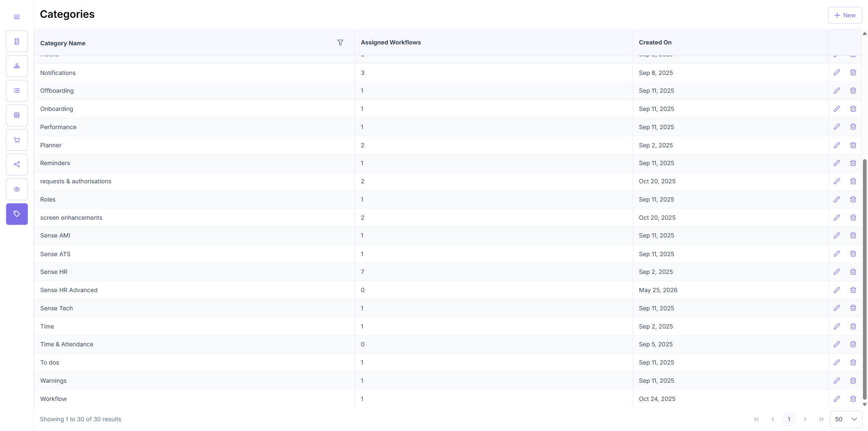Click the 'Planner' category name
Viewport: 868px width, 431px height.
click(51, 145)
